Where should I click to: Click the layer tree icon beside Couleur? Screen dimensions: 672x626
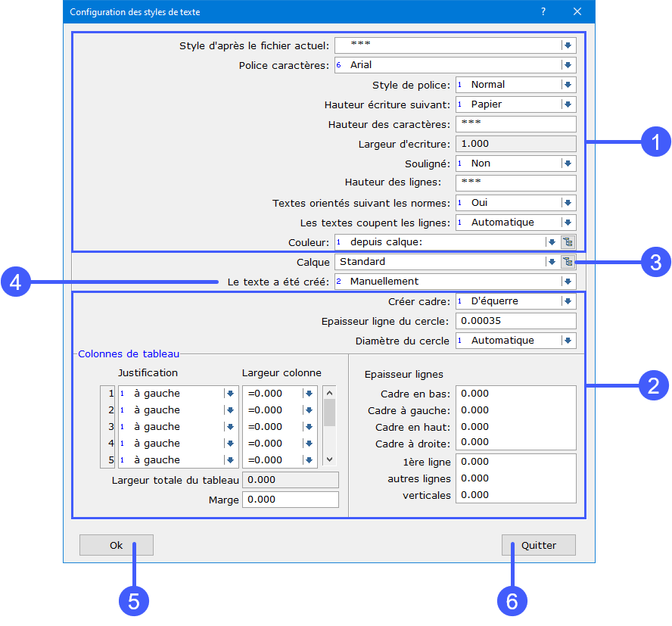point(568,242)
